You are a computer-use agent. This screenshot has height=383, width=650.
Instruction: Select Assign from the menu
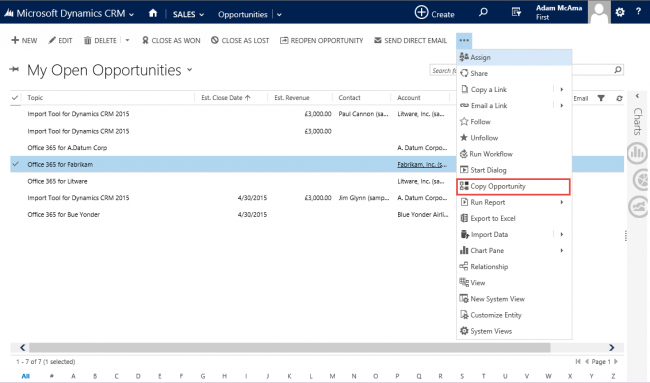click(514, 57)
